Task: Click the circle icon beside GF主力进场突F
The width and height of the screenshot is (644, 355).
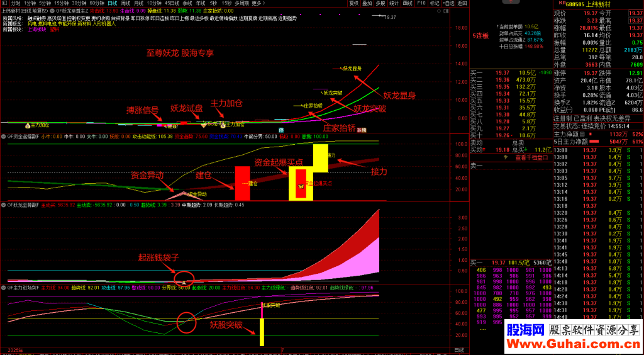Action: (4, 288)
